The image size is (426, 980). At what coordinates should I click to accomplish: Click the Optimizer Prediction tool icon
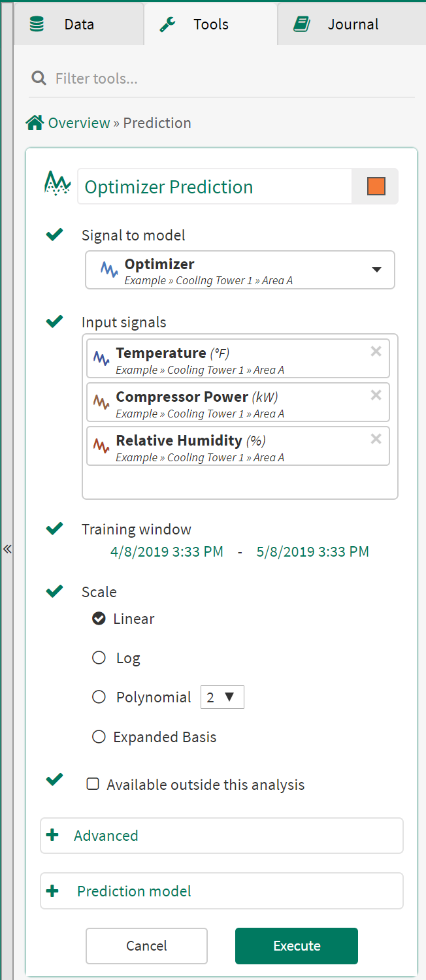point(57,186)
